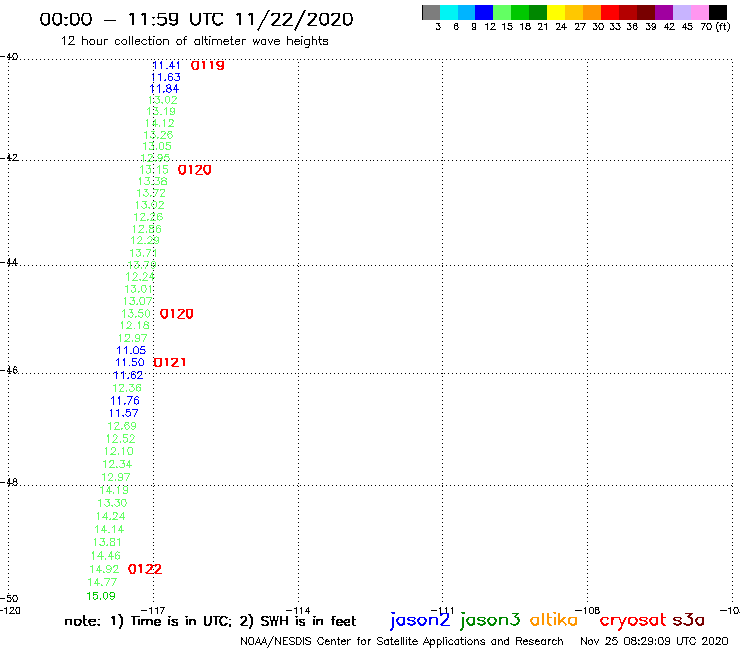Screen dimensions: 740x650
Task: Click the red time label '0121'
Action: point(169,363)
